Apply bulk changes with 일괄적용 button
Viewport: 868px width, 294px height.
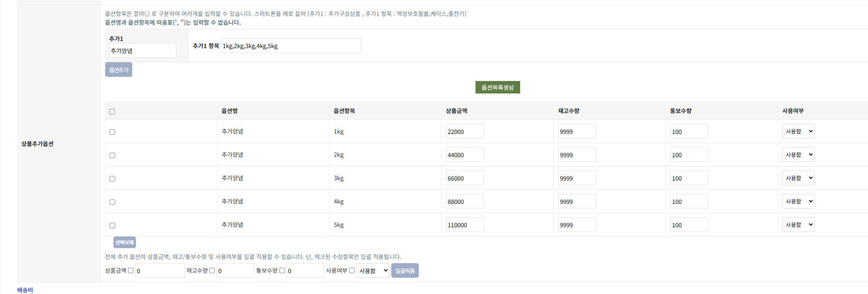[405, 271]
